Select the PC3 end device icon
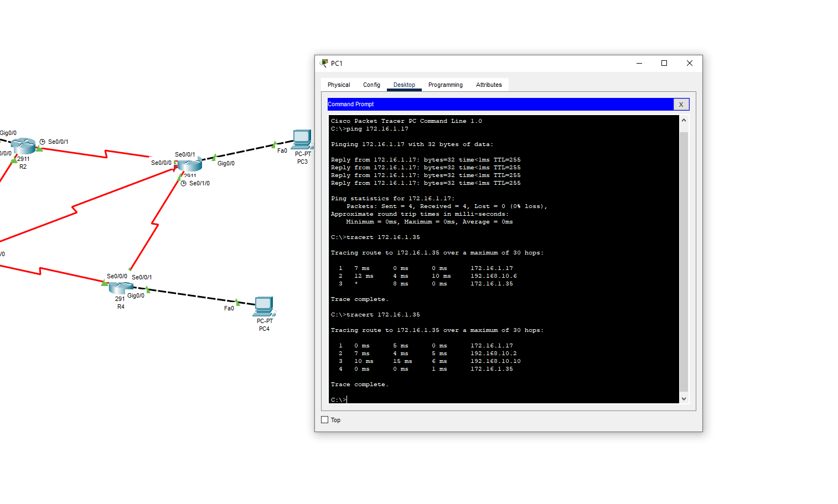The image size is (838, 504). [x=302, y=141]
